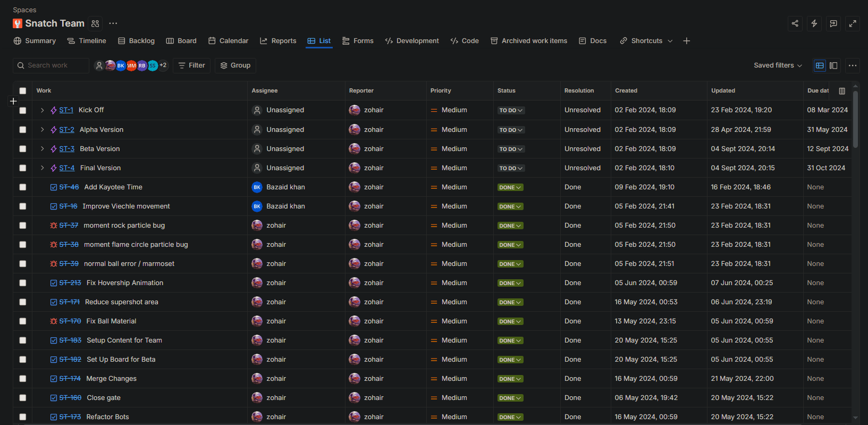868x425 pixels.
Task: Check the box for the Kick Off row
Action: click(x=23, y=111)
